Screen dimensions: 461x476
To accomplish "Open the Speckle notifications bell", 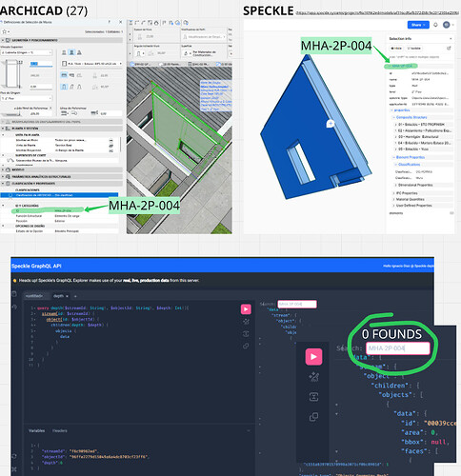I will coord(435,25).
